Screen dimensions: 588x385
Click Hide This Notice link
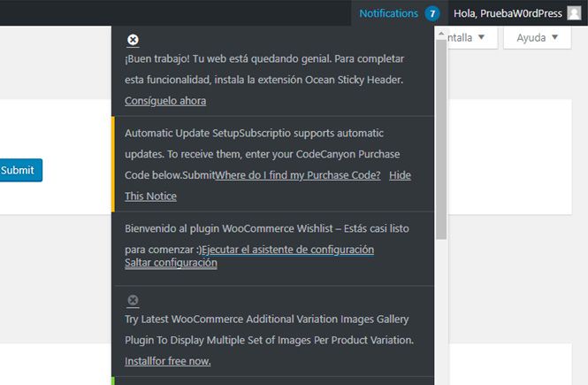[150, 196]
